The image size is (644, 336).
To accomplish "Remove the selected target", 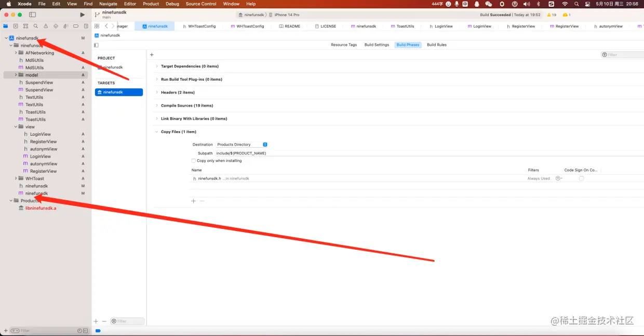I will pos(104,321).
